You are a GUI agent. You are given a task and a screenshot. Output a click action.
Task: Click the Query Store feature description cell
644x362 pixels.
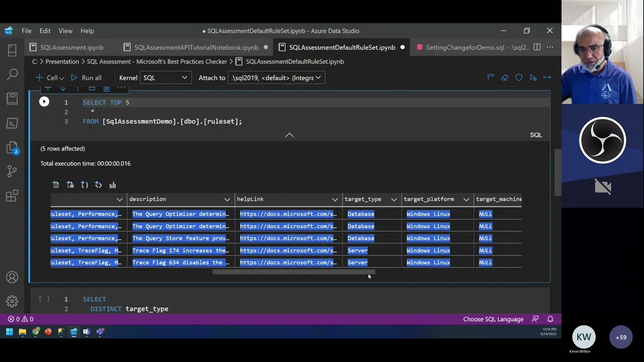pos(181,238)
